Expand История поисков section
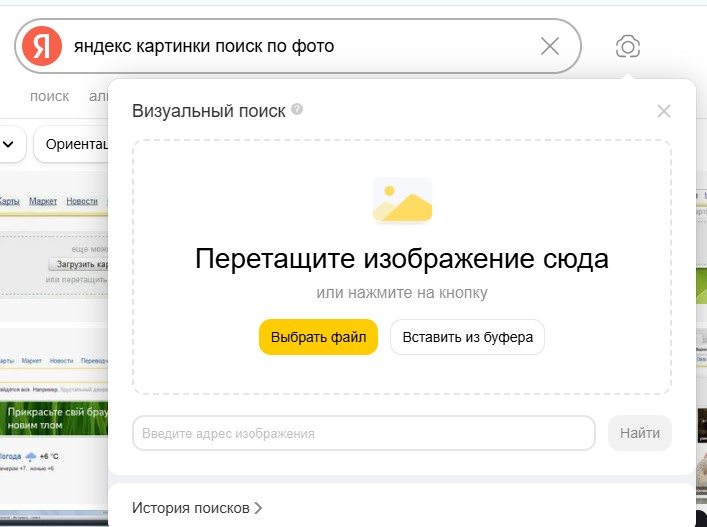 click(x=197, y=508)
